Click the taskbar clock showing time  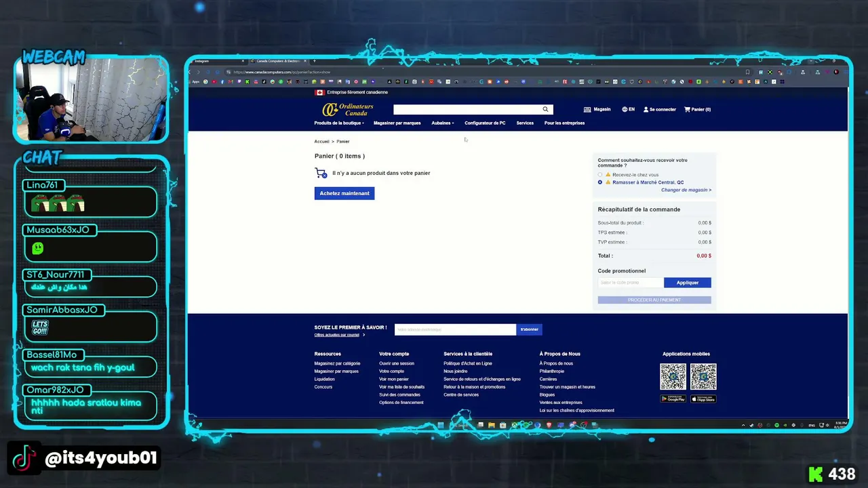point(841,425)
